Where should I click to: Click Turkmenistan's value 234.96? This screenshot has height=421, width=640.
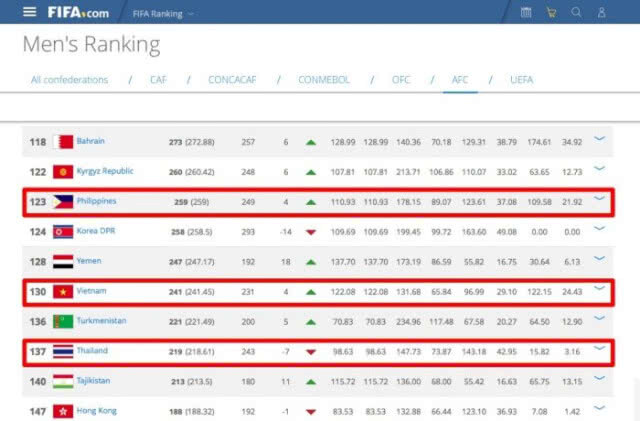(408, 322)
